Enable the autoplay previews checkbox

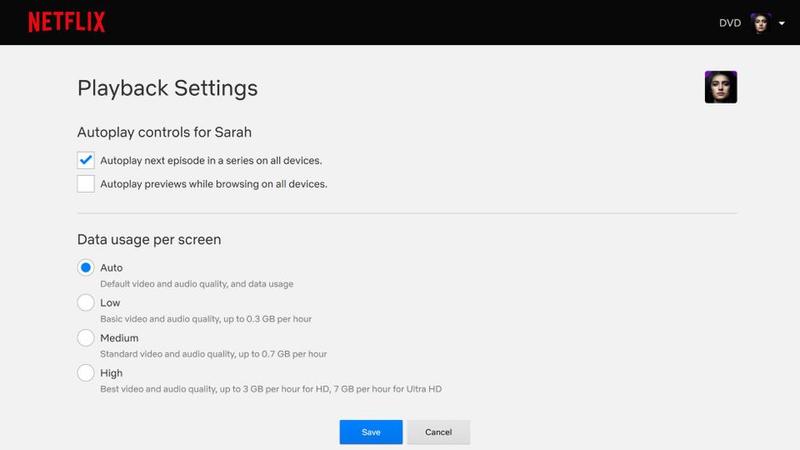(86, 184)
